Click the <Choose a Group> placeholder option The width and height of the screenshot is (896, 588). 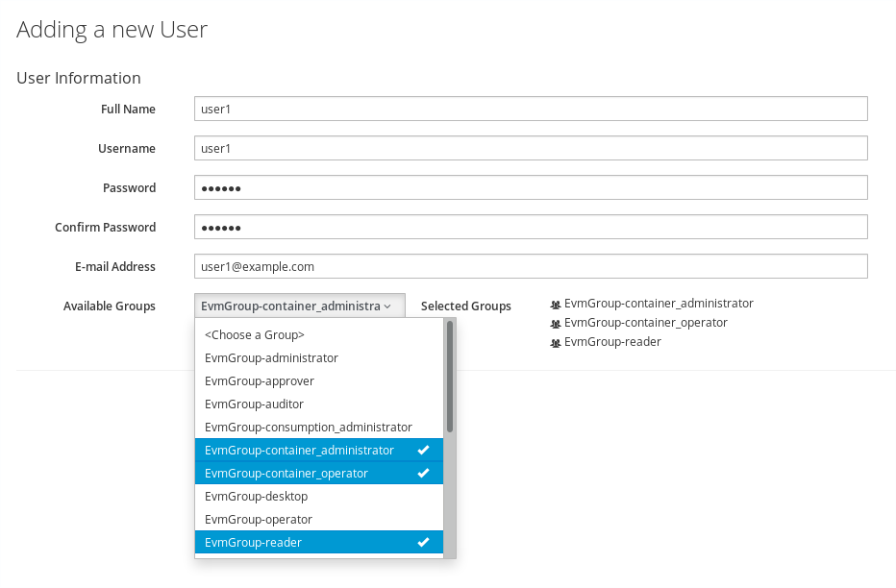pos(255,335)
